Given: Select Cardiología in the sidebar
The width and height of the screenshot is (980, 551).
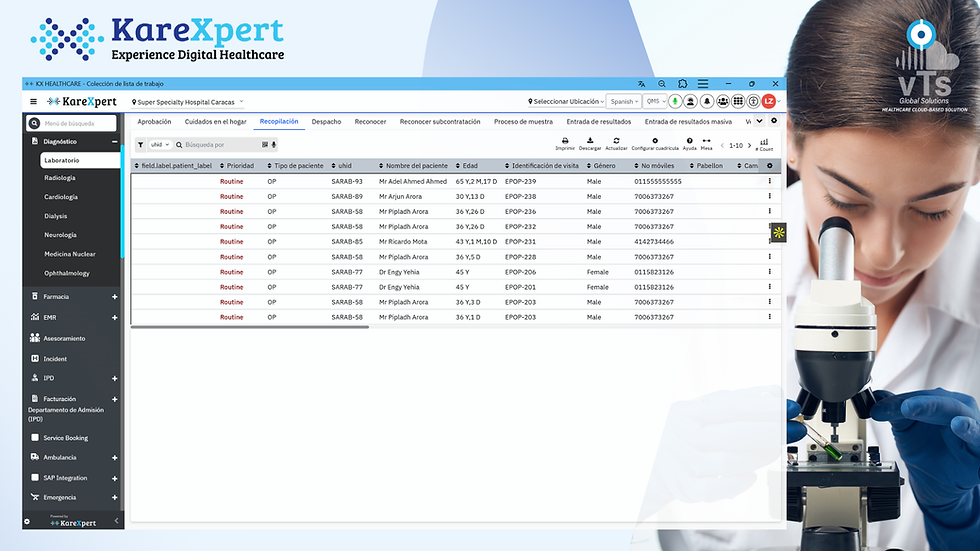Looking at the screenshot, I should (61, 197).
